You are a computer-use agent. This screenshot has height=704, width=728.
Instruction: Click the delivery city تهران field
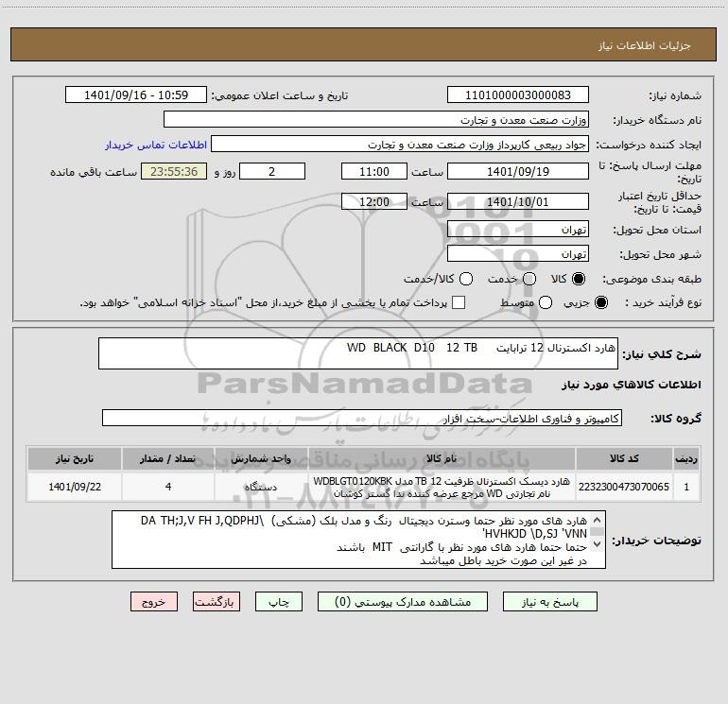coord(518,254)
